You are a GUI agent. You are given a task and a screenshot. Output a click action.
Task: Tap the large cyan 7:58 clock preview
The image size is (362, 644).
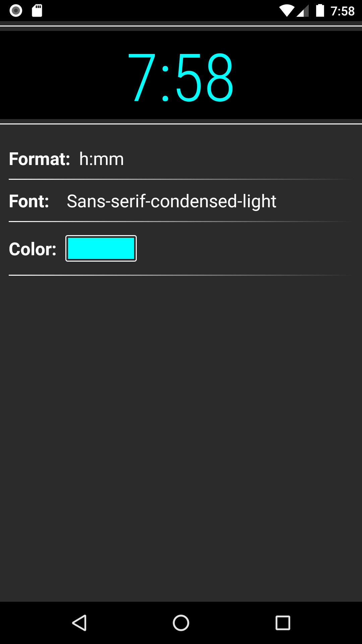[181, 78]
